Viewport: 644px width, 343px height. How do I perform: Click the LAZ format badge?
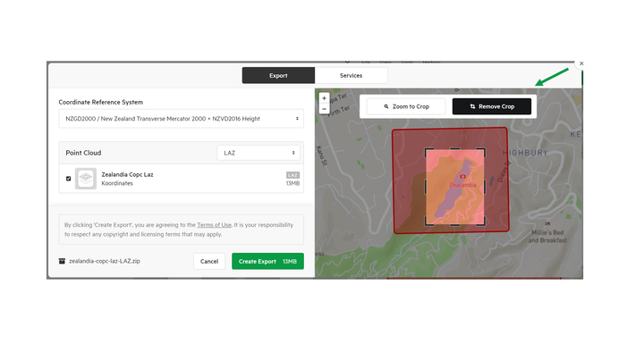(x=292, y=175)
